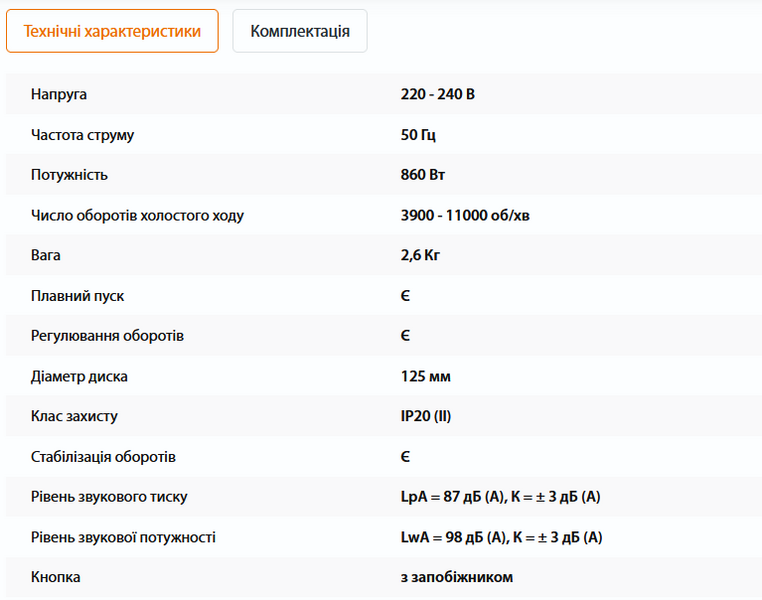Select Число оборотів холостого ходу label
This screenshot has width=762, height=600.
click(138, 215)
